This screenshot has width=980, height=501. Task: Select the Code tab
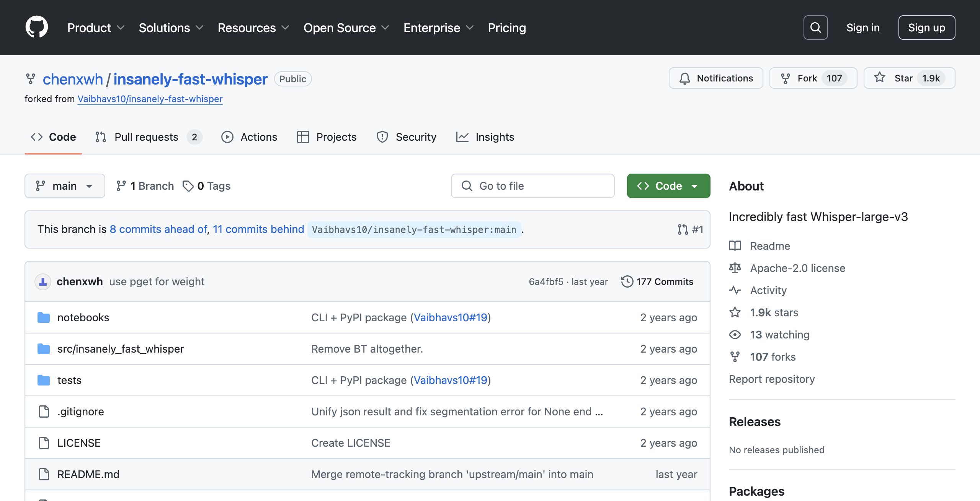[x=53, y=137]
